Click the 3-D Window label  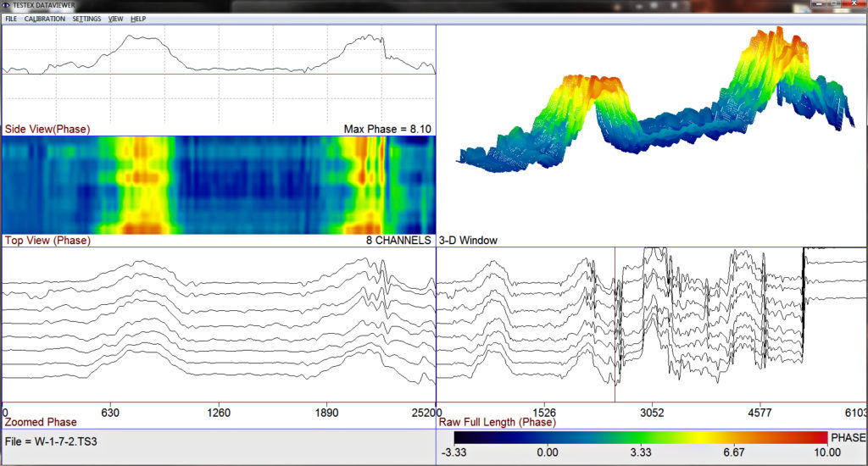tap(468, 240)
